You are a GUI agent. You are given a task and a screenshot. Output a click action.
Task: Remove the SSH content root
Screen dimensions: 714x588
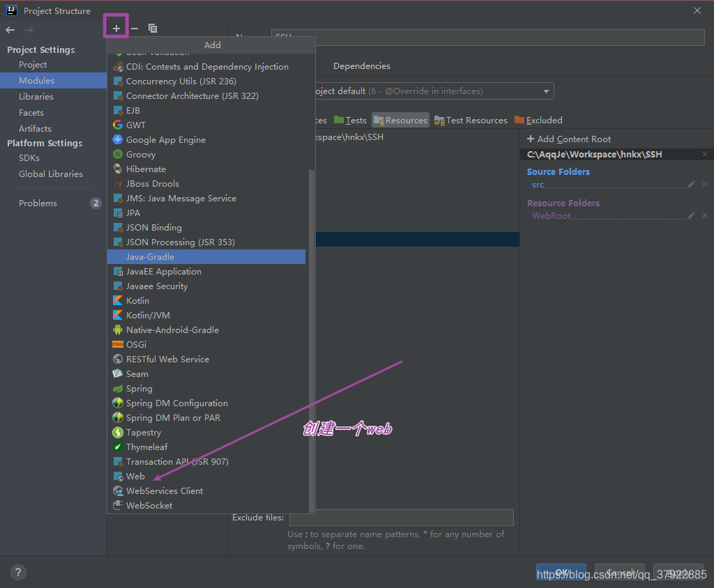704,154
